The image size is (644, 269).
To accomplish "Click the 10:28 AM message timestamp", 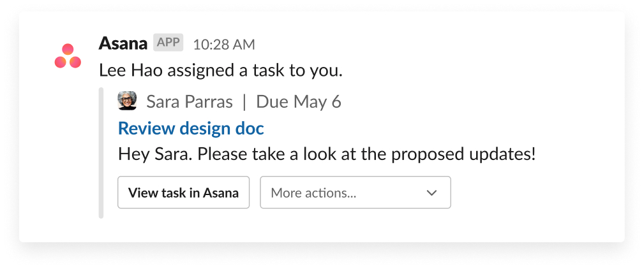I will tap(223, 45).
